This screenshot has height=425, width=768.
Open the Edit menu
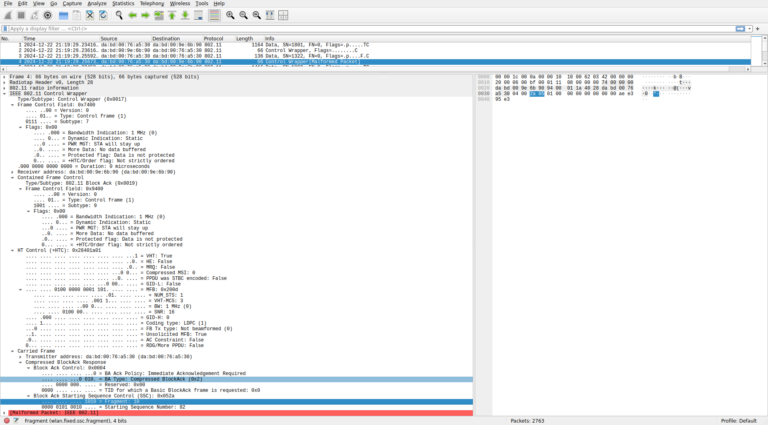(23, 3)
